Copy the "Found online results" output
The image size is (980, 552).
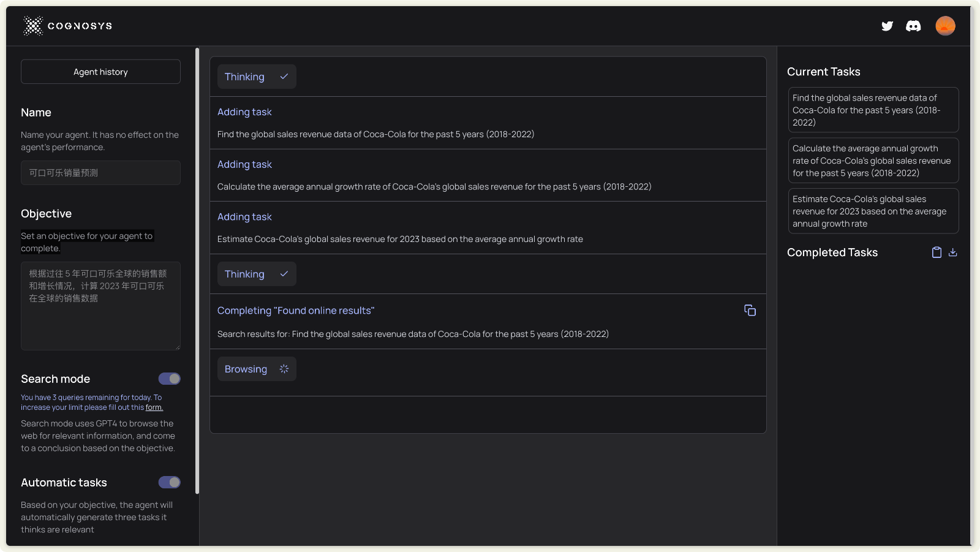tap(750, 311)
